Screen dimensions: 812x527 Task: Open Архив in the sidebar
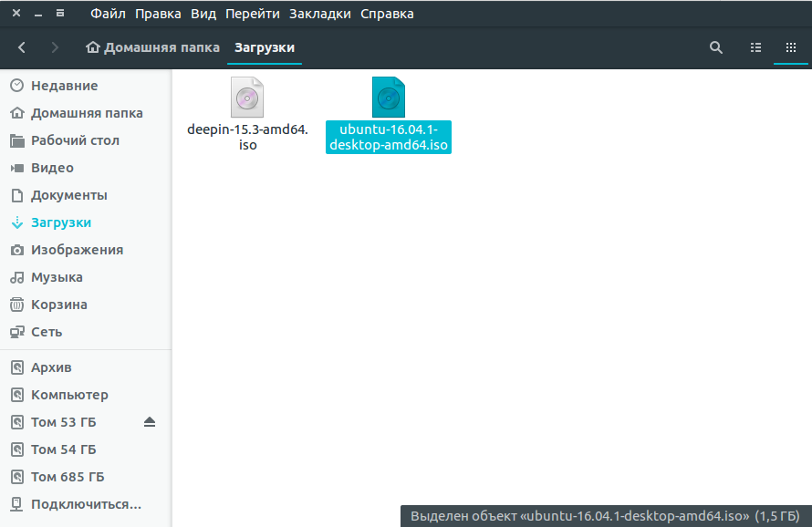click(x=86, y=367)
